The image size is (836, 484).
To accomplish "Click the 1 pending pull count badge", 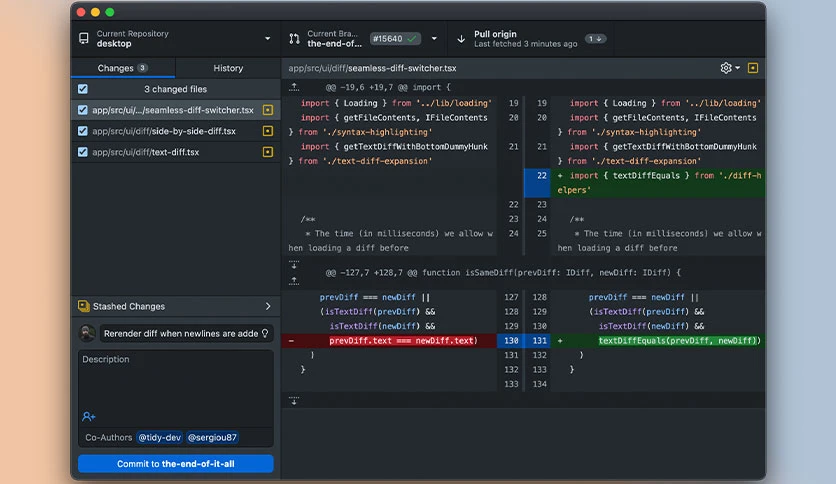I will pyautogui.click(x=595, y=38).
